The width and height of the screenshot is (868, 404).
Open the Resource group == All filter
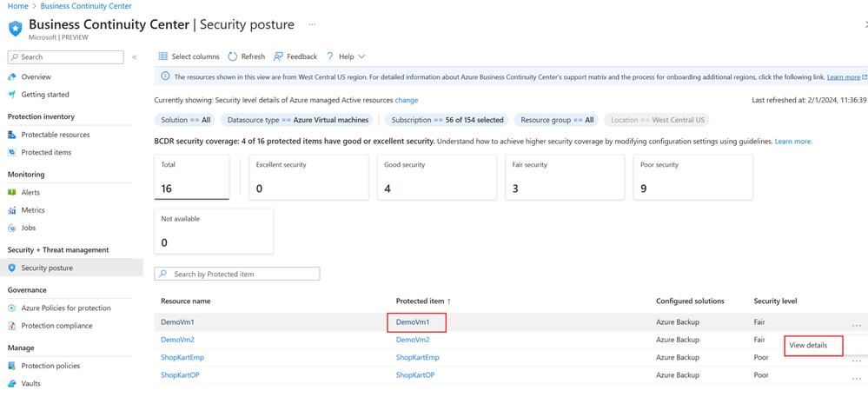click(x=557, y=120)
